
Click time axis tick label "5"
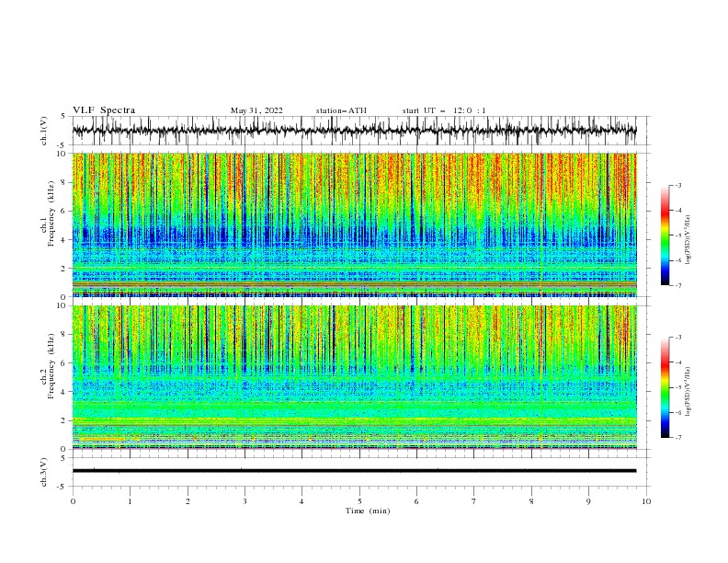click(x=359, y=501)
